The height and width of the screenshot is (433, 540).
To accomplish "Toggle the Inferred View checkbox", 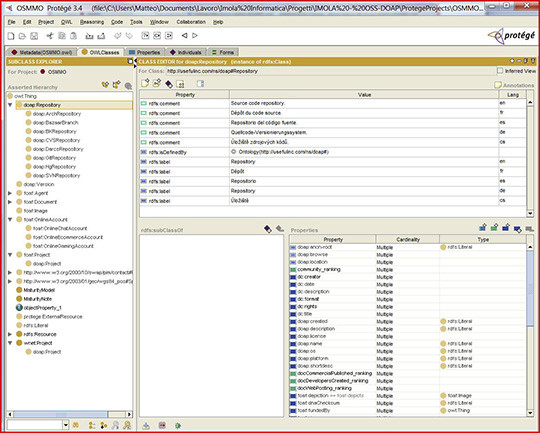I will (500, 71).
